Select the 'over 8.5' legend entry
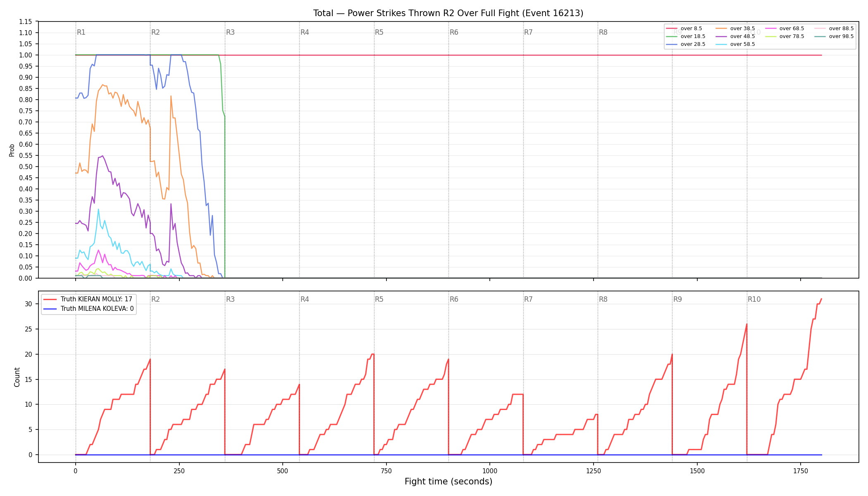868x496 pixels. pyautogui.click(x=684, y=29)
